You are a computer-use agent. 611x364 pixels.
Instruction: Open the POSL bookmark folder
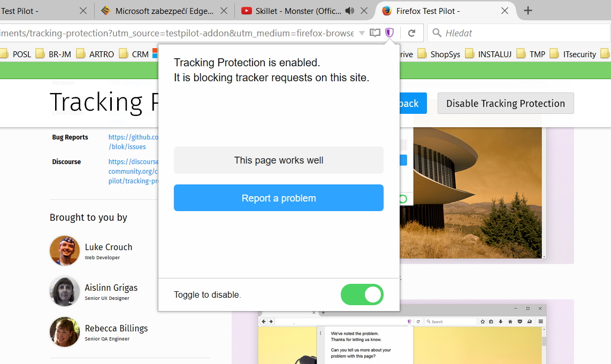[x=17, y=54]
